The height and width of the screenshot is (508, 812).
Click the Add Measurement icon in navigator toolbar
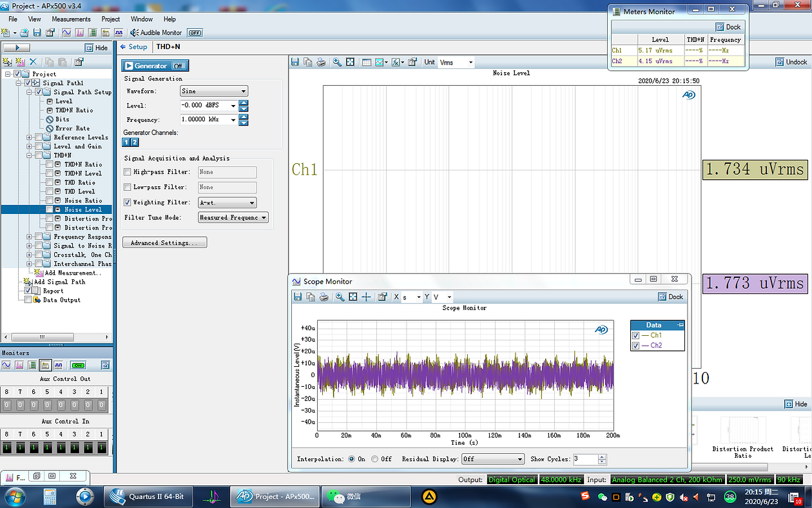[20, 62]
